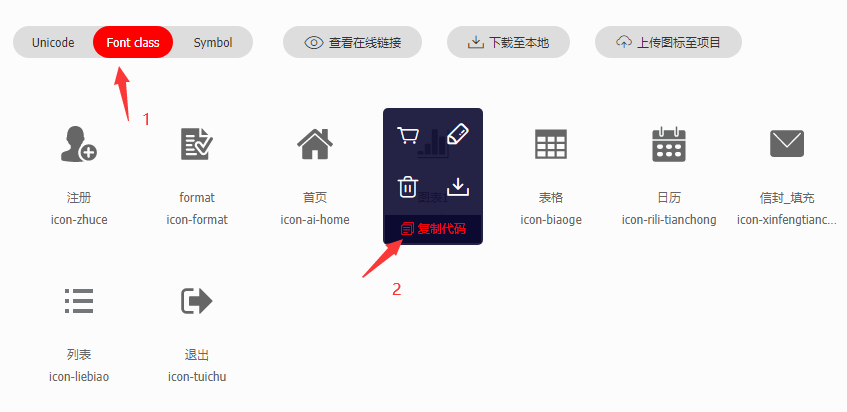Screen dimensions: 847x412
Task: Delete icon using trash can button
Action: (x=407, y=187)
